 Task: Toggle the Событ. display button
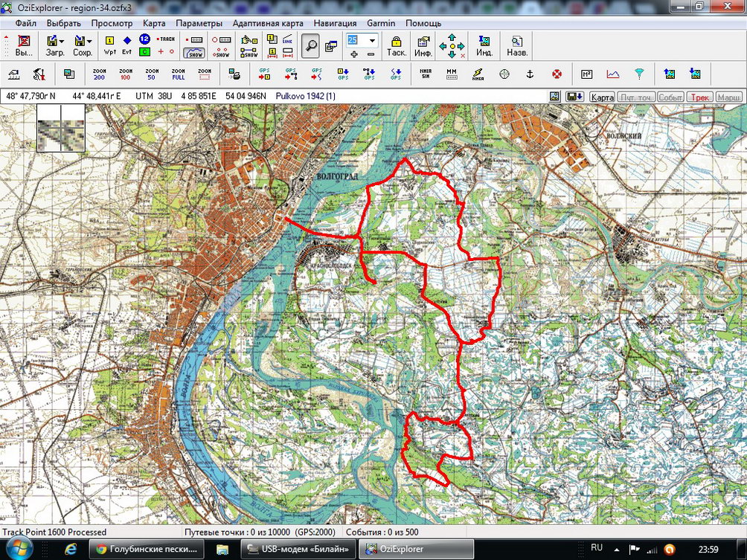point(670,97)
